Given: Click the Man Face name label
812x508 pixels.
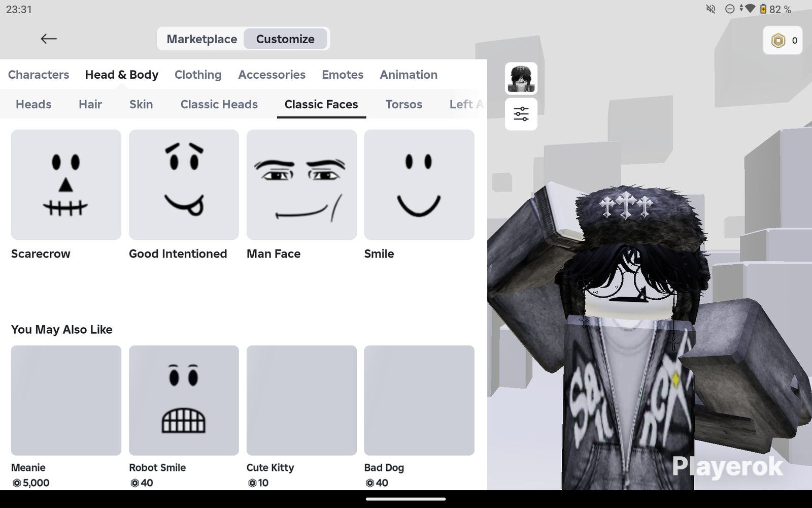Looking at the screenshot, I should (274, 254).
